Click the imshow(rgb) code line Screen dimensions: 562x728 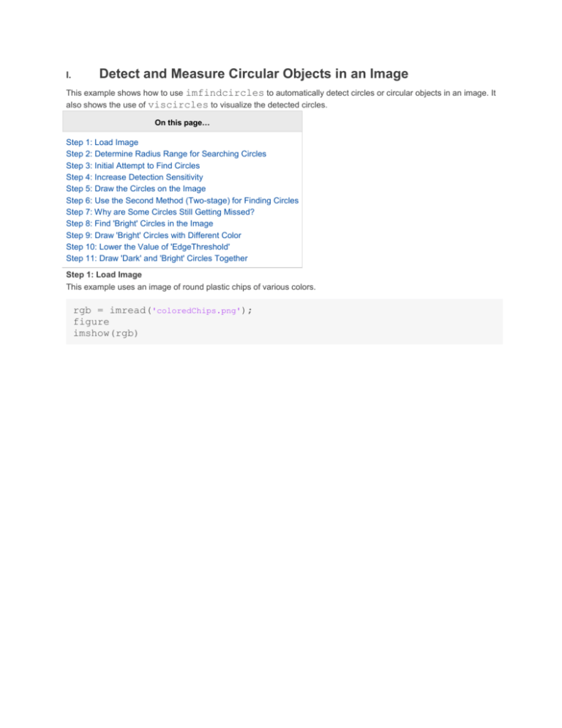(x=106, y=333)
